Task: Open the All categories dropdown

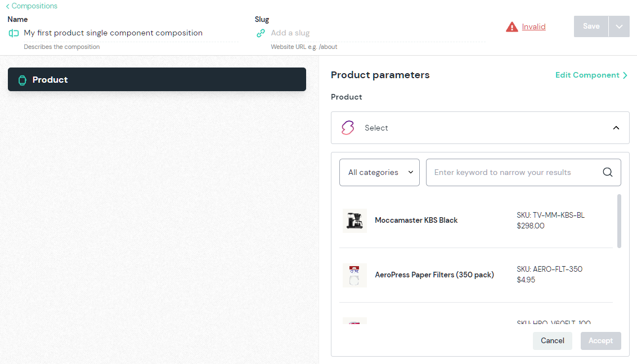Action: tap(379, 172)
